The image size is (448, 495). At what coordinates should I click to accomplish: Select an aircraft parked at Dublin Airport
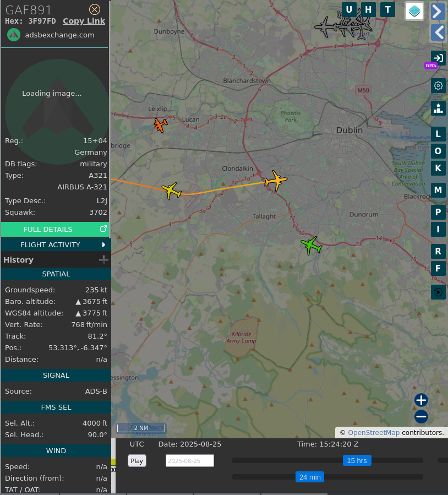coord(325,28)
